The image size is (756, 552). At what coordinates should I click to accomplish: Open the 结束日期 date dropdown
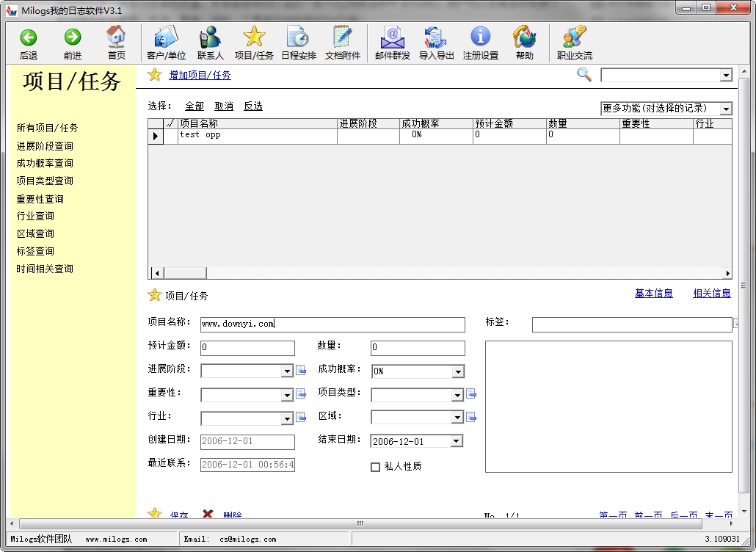click(x=457, y=440)
